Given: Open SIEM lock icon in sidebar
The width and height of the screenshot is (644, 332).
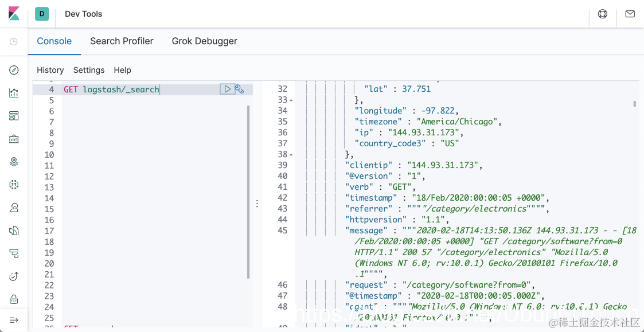Looking at the screenshot, I should [14, 299].
